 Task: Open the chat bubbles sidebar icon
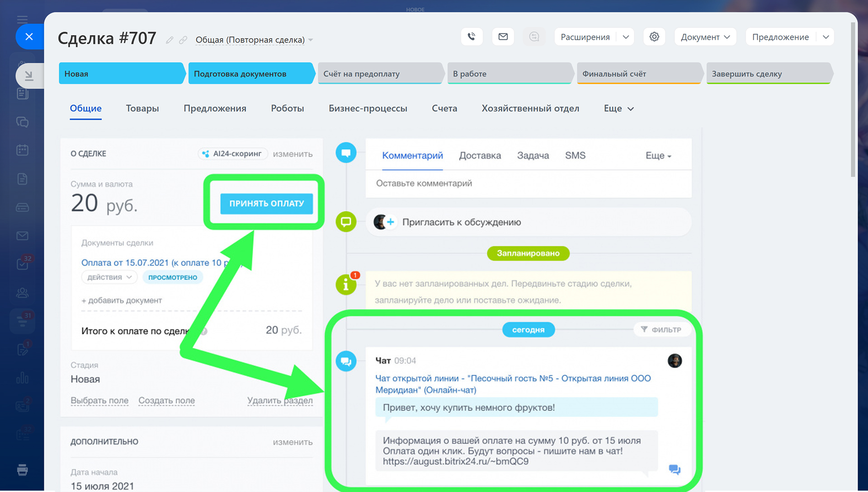point(22,122)
